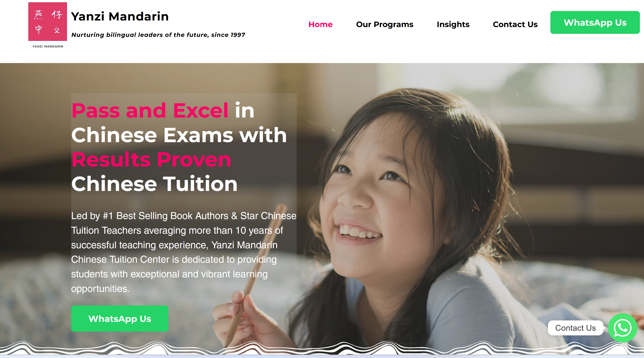The image size is (644, 358).
Task: Click the pink Yanzi Mandarin logo image
Action: click(47, 22)
